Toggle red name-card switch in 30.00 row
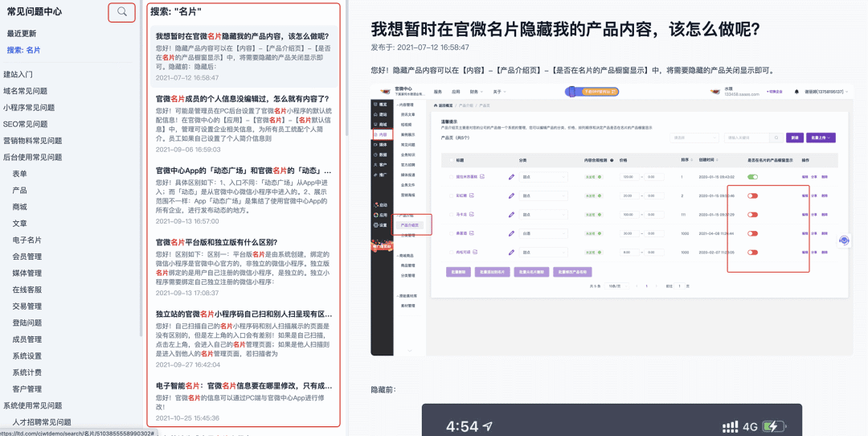 tap(752, 233)
